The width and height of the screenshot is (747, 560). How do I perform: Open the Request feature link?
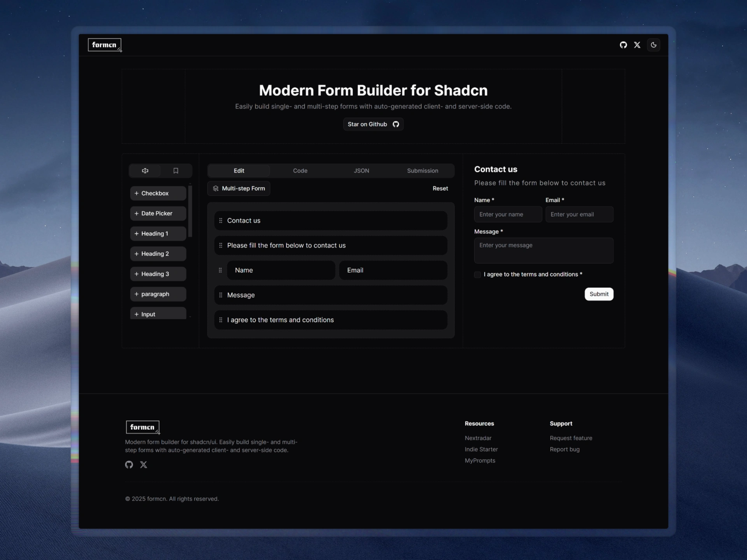tap(571, 438)
